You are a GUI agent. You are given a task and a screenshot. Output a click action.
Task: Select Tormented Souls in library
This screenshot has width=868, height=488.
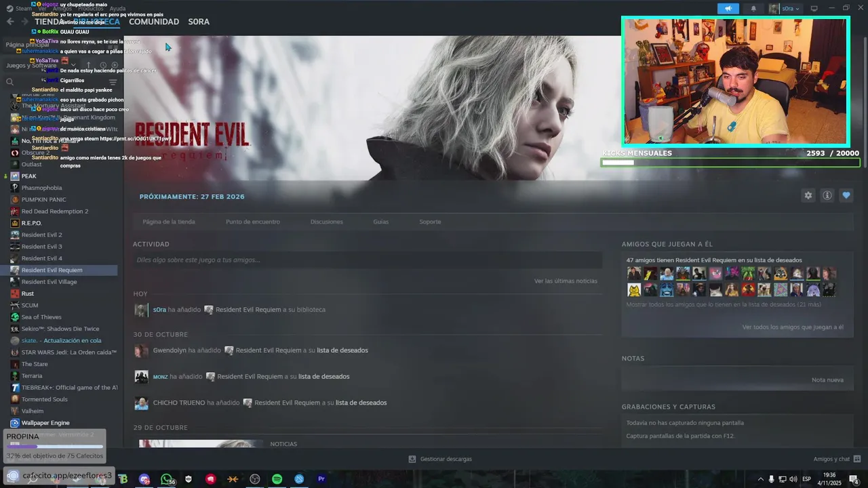coord(44,399)
